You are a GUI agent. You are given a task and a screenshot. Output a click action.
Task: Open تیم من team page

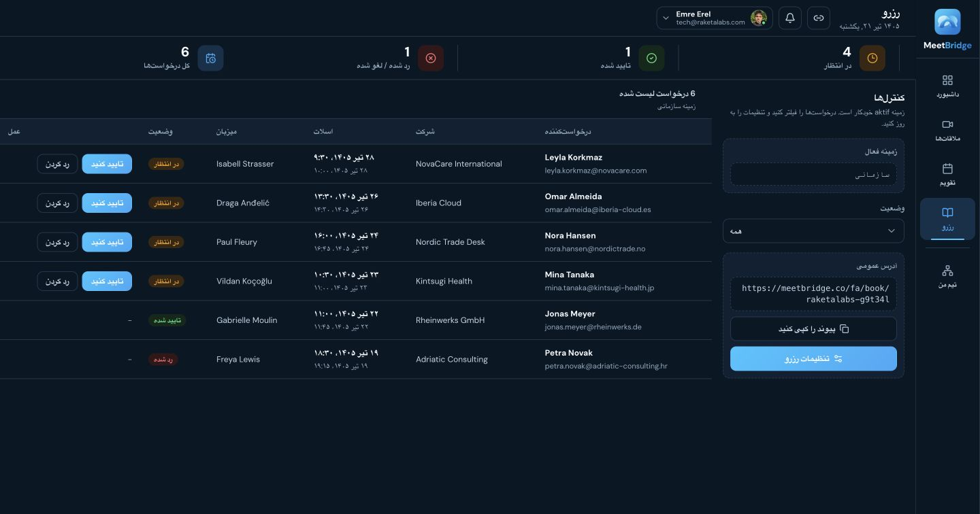947,277
